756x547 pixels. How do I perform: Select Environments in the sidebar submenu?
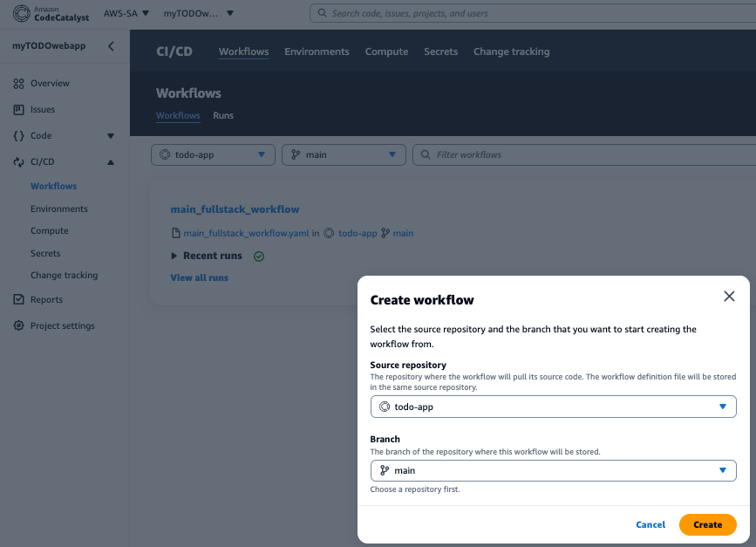59,209
